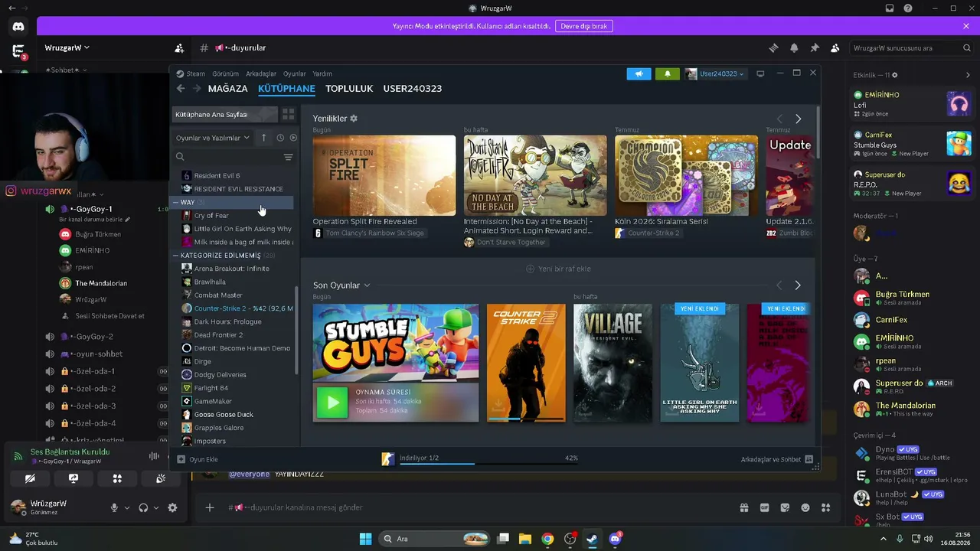Open Steam notifications green bell
The width and height of the screenshot is (980, 551).
(x=667, y=74)
